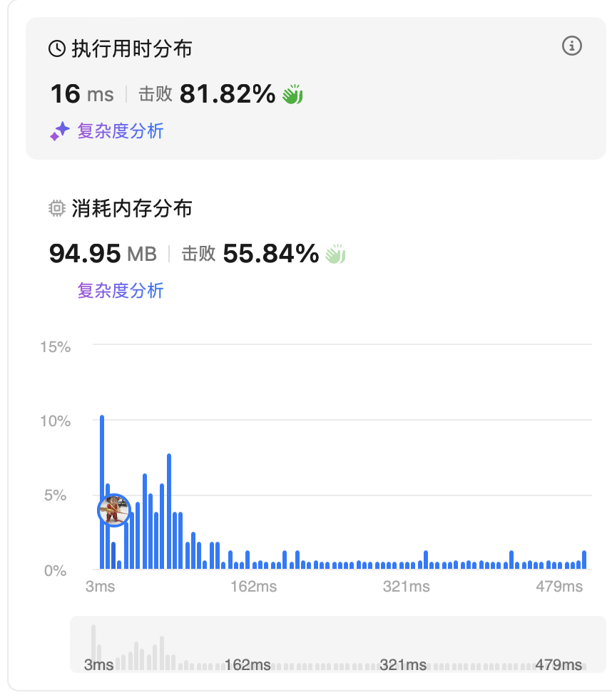Click the clock icon beside 执行用时分布
This screenshot has width=612, height=700.
pos(57,48)
